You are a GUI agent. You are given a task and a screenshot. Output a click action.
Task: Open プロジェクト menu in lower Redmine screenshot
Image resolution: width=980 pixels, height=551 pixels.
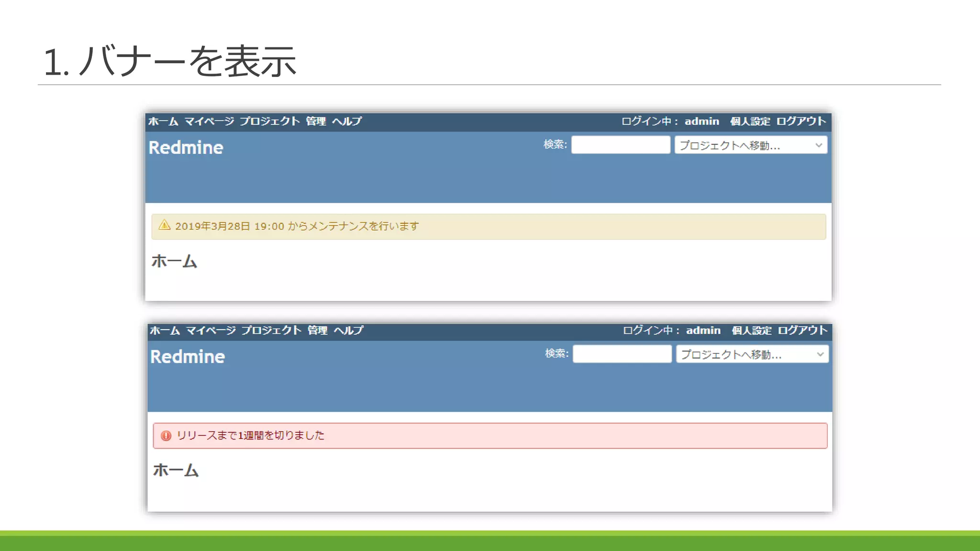(x=271, y=331)
